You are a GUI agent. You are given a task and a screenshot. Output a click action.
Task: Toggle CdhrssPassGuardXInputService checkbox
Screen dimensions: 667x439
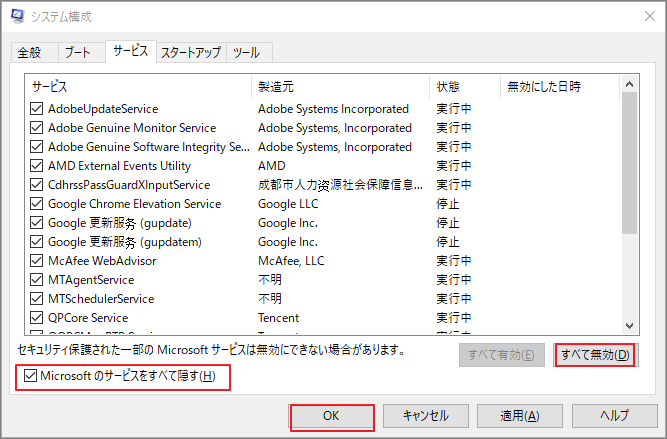[x=37, y=185]
